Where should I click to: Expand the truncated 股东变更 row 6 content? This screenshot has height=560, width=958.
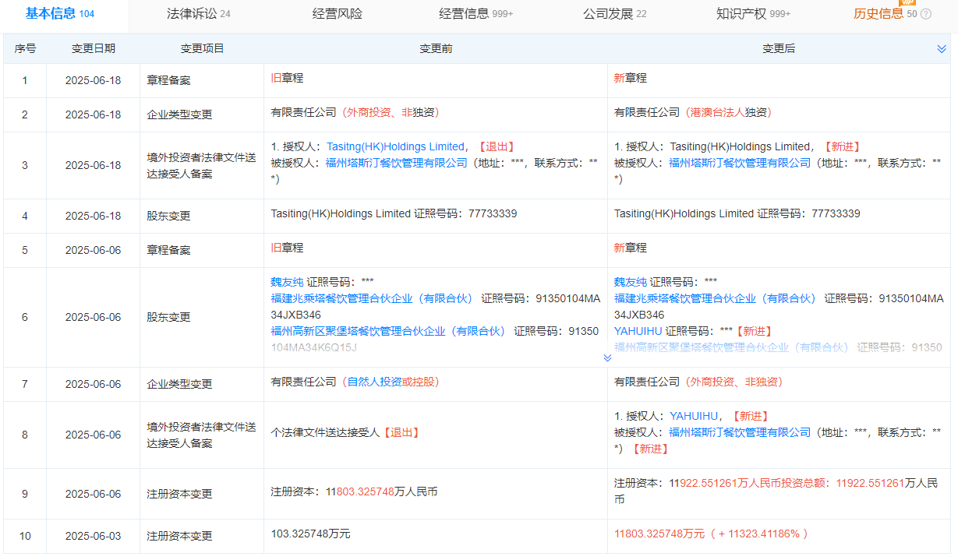[x=608, y=358]
